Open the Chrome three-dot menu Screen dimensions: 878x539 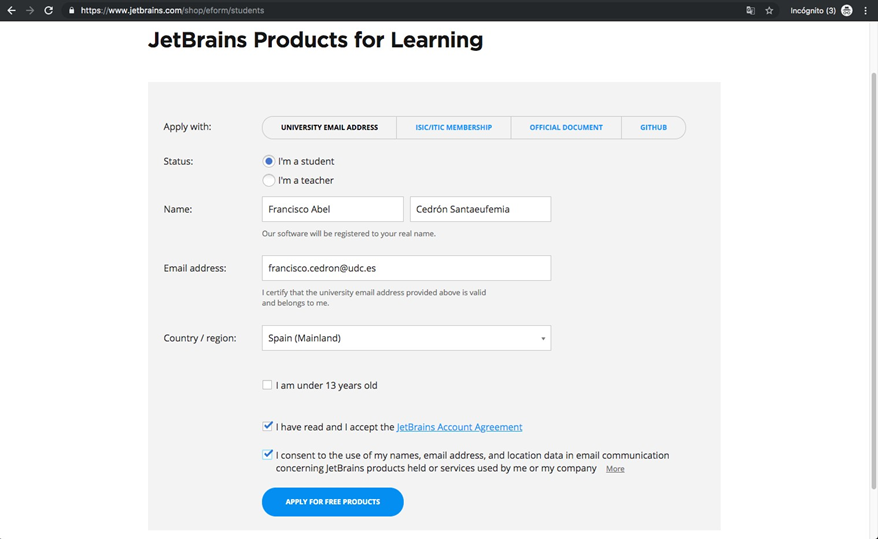tap(866, 10)
